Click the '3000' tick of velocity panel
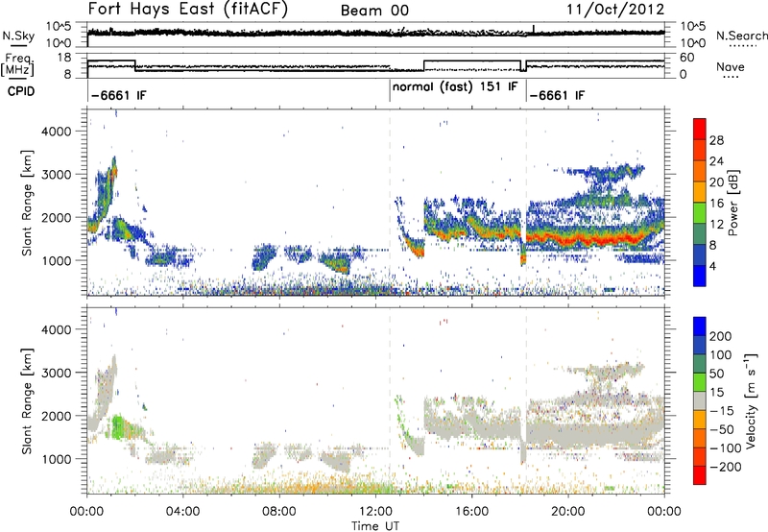Image resolution: width=768 pixels, height=532 pixels. (57, 373)
